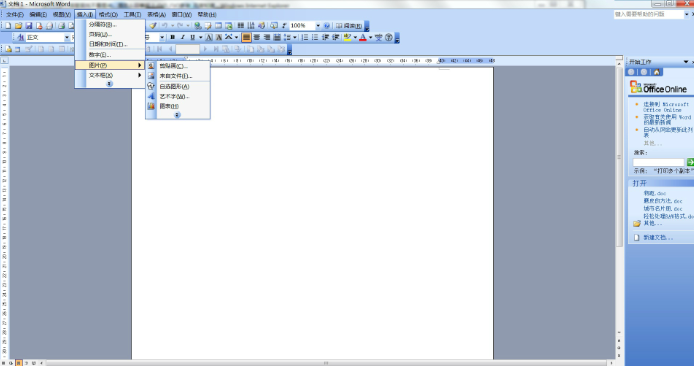
Task: Expand the Picture submenu's hidden items chevron
Action: [x=177, y=115]
